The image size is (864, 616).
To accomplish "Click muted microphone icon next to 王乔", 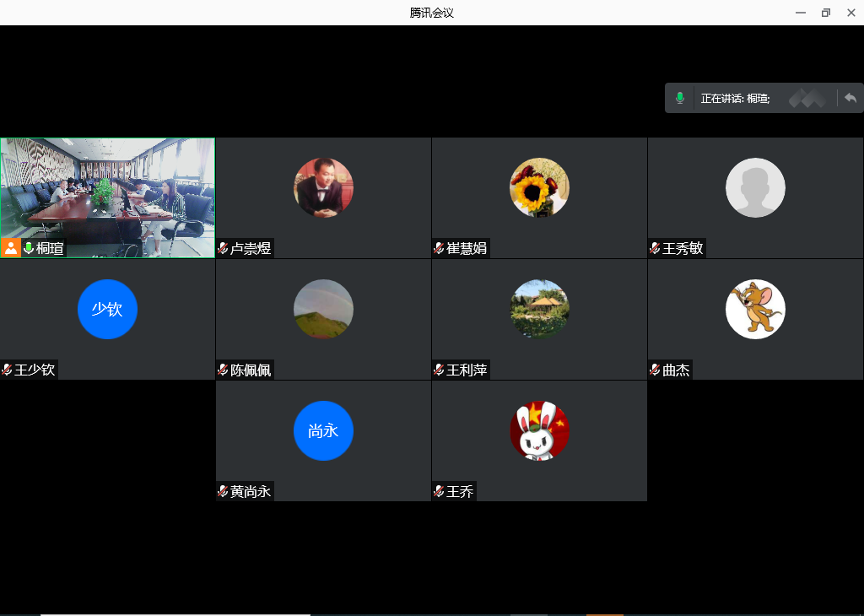I will pos(439,491).
